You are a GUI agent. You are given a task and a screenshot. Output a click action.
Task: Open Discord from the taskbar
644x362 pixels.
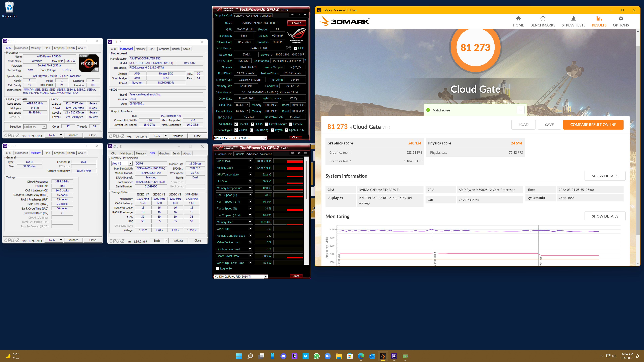[x=283, y=356]
